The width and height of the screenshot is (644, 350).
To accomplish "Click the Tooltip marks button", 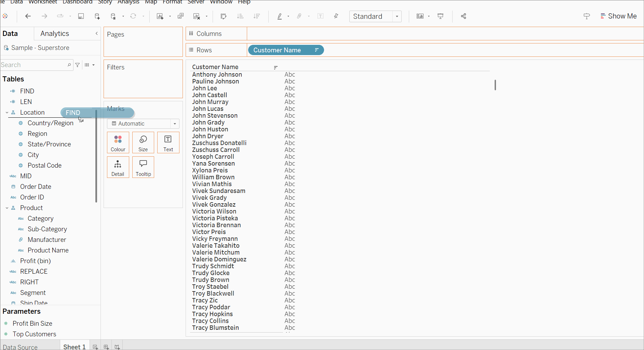I will [x=143, y=167].
